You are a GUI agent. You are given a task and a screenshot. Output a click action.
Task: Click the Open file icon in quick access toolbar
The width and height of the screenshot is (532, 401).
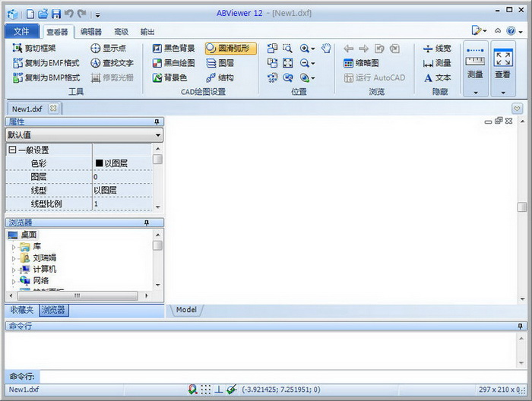pyautogui.click(x=43, y=14)
